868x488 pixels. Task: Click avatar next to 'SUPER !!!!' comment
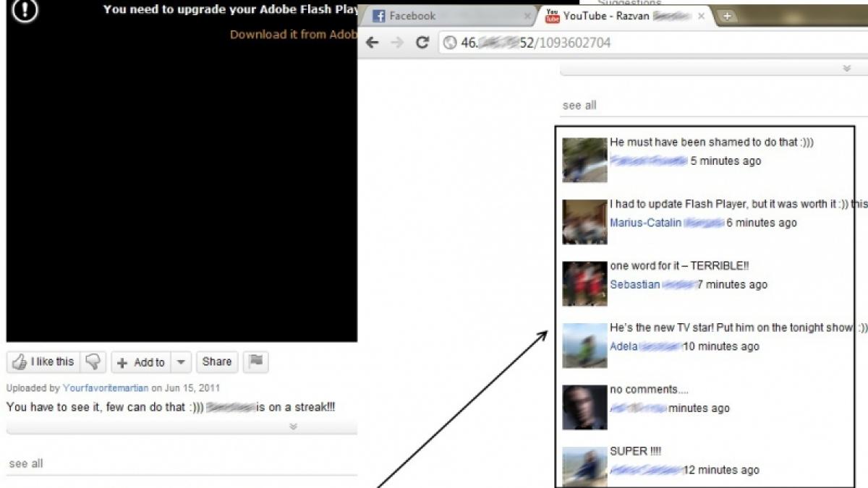coord(584,466)
